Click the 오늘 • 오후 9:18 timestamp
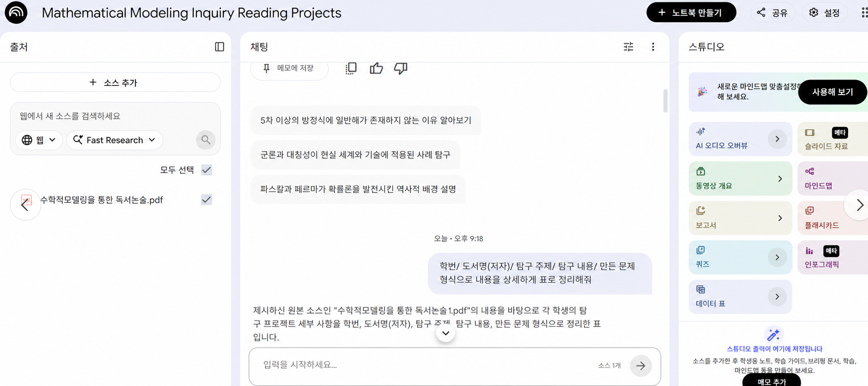 (458, 239)
